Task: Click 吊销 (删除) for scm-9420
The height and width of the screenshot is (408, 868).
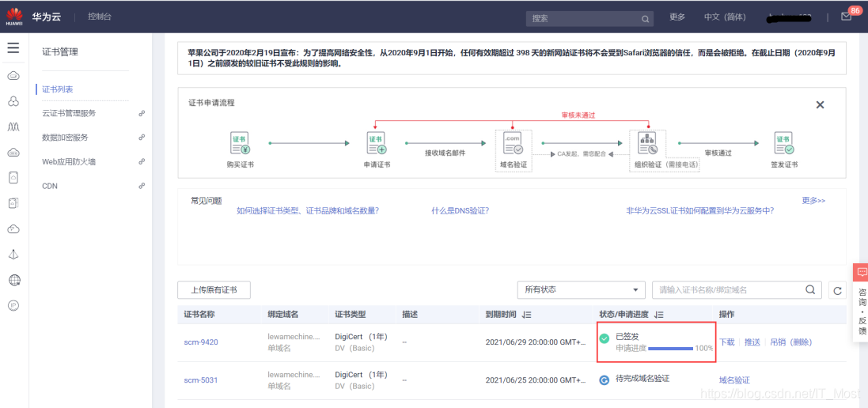Action: (x=791, y=342)
